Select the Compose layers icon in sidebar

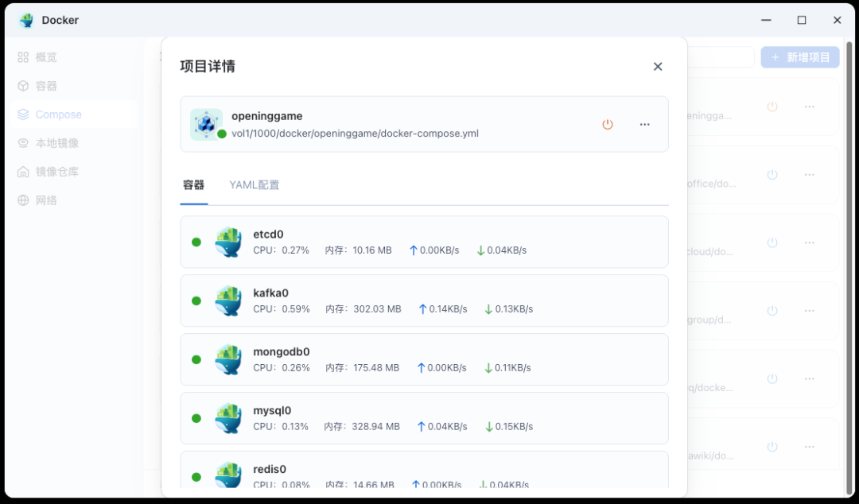click(x=22, y=114)
